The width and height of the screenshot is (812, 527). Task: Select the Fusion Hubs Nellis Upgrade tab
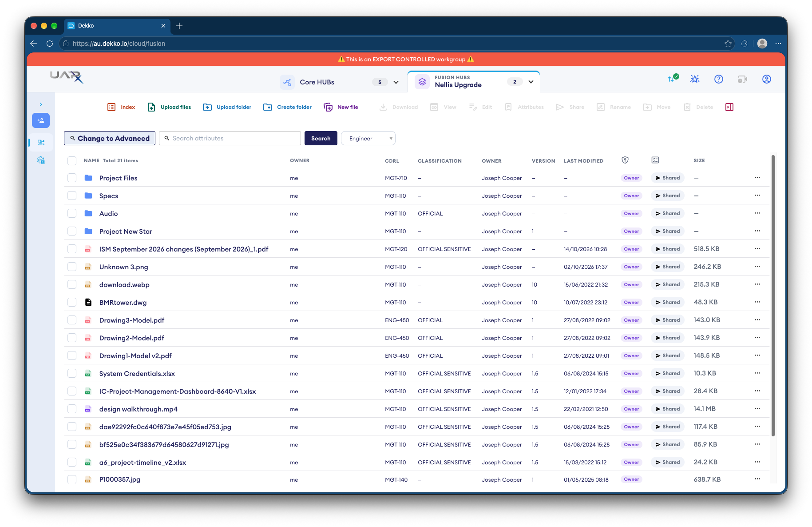pyautogui.click(x=474, y=82)
